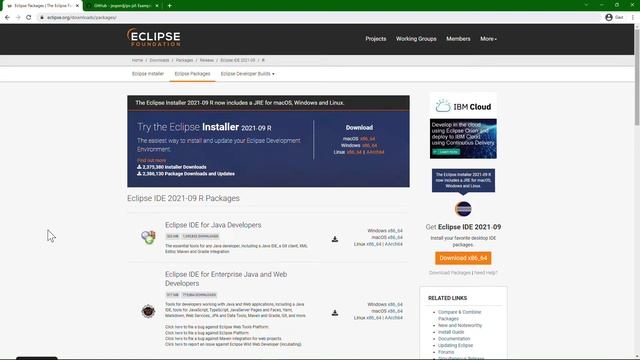The height and width of the screenshot is (360, 640).
Task: Reload the Eclipse packages page
Action: coord(29,18)
